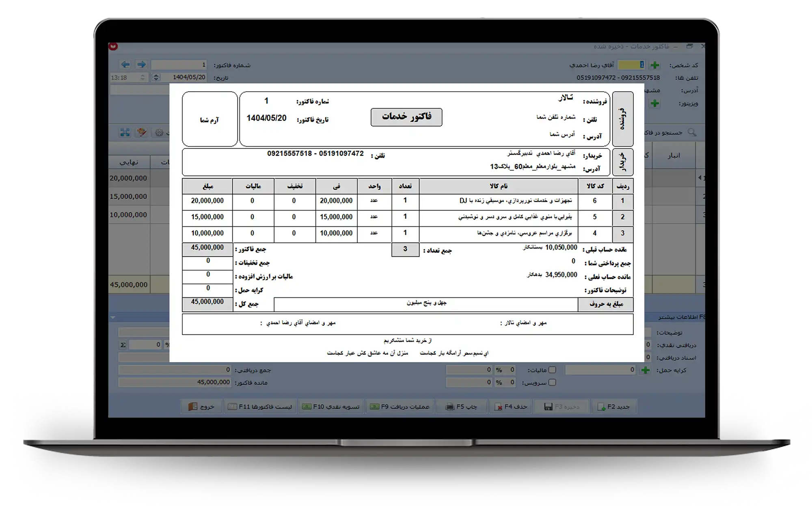Click the magnifier icon for invoice search

pos(692,132)
